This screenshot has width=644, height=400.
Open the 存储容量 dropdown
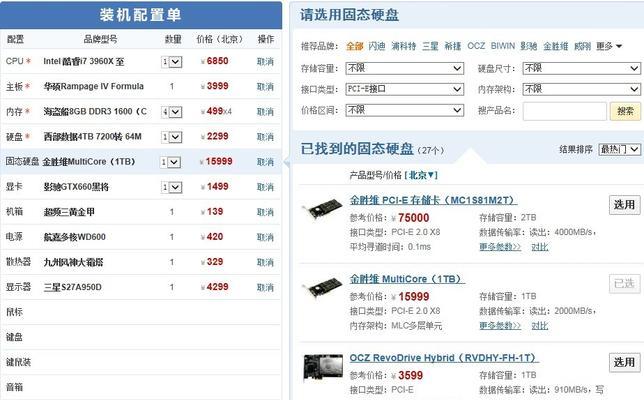405,68
